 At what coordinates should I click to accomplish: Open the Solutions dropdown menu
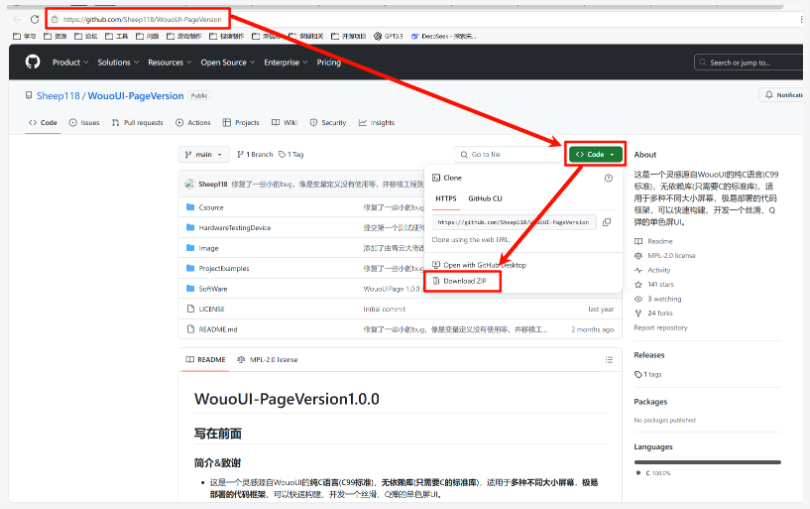118,63
